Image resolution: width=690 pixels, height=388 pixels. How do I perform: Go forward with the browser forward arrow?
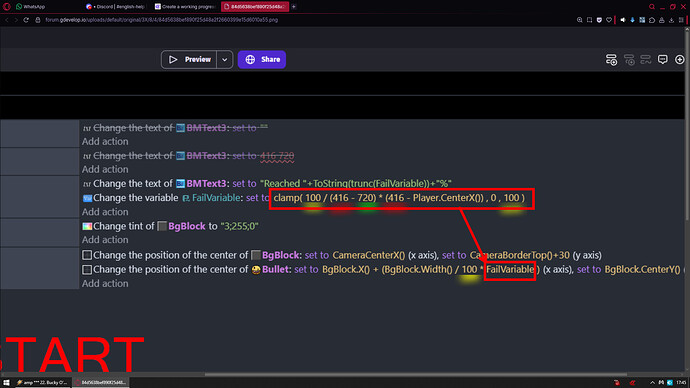16,20
